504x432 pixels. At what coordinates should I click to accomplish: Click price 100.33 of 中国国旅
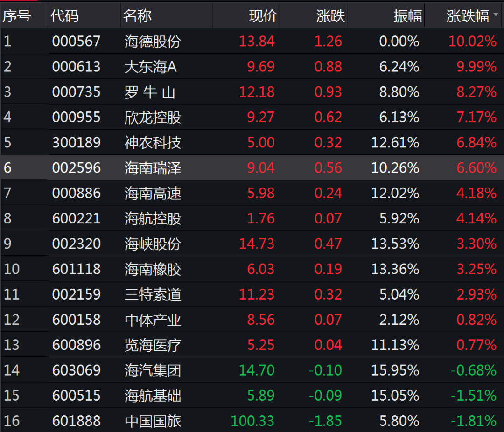[252, 421]
